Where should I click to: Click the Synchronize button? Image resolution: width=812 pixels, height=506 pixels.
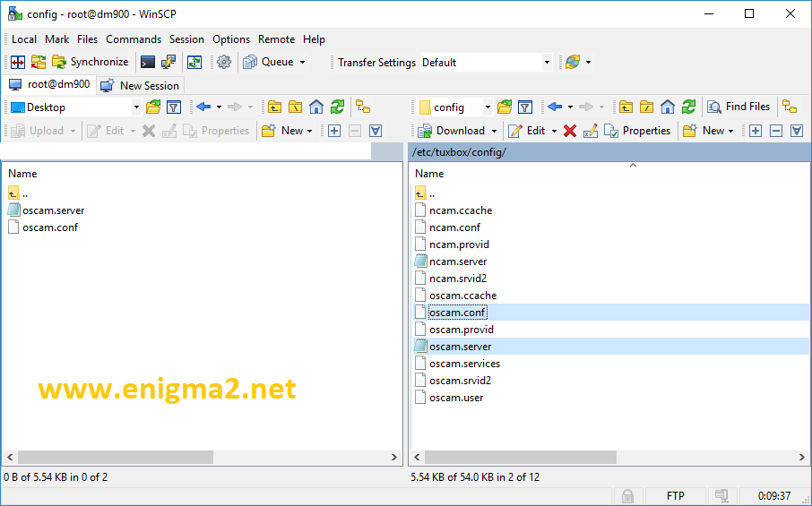[91, 62]
